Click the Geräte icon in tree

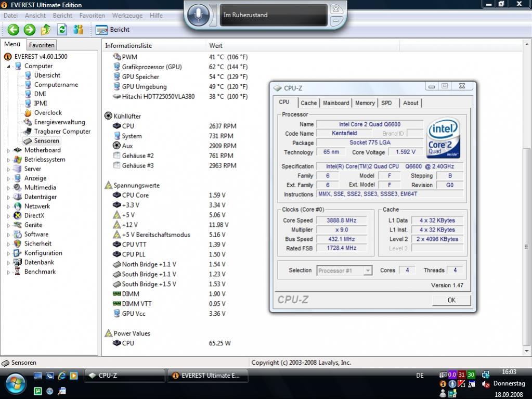(x=17, y=225)
